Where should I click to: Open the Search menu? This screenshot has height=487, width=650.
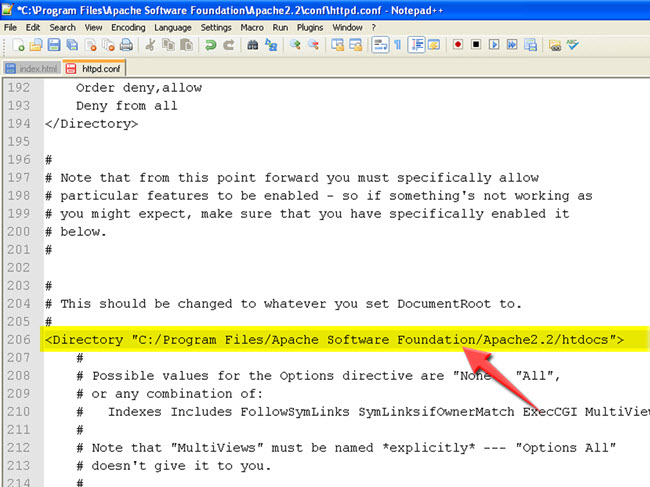(x=63, y=27)
